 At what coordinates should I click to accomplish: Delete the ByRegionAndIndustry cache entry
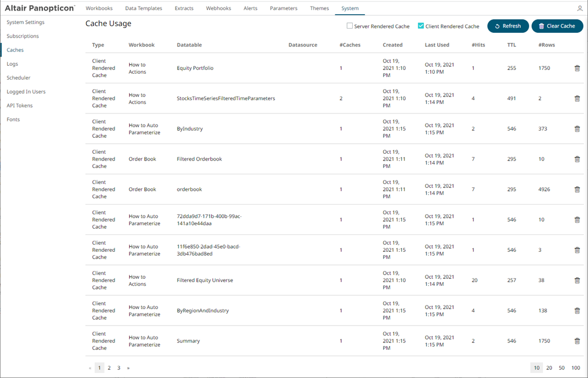[577, 311]
